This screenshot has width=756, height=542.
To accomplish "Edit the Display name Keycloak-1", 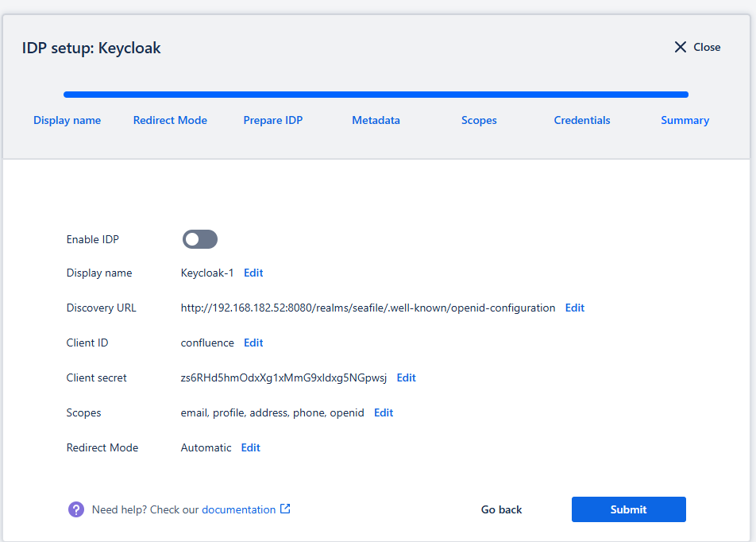I will (253, 273).
